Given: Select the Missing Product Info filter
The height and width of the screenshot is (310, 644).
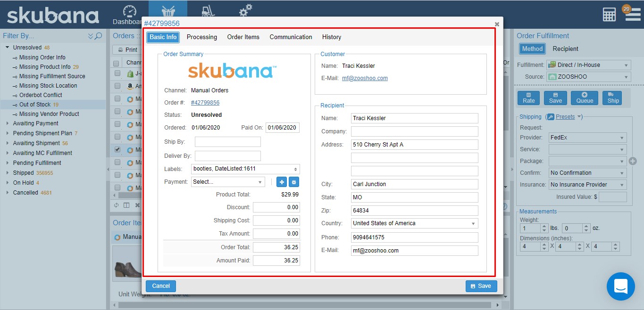Looking at the screenshot, I should click(45, 67).
